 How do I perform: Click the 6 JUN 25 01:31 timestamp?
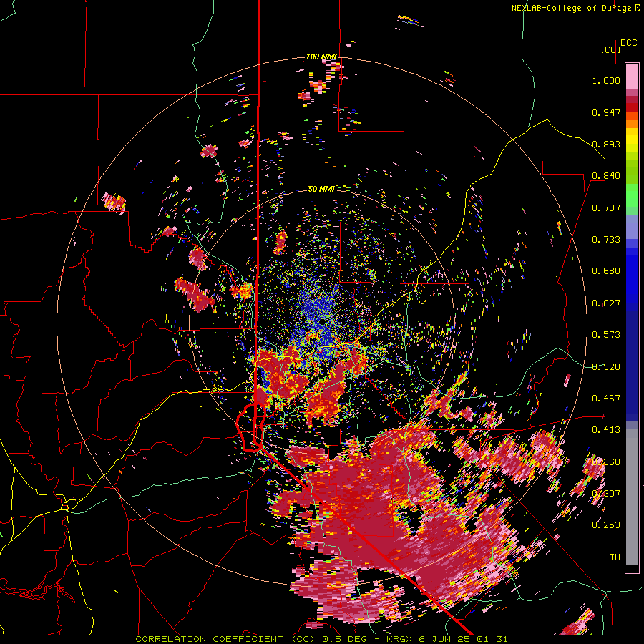coord(463,639)
